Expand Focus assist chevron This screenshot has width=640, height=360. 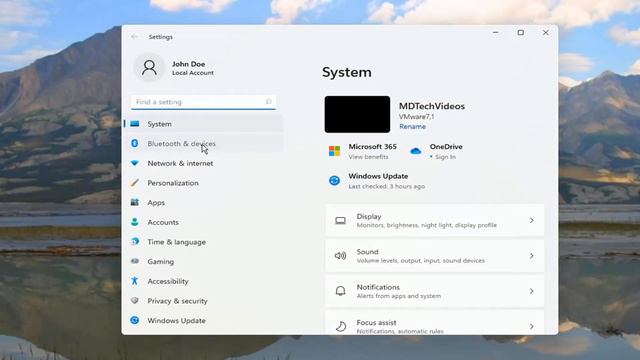click(x=531, y=327)
